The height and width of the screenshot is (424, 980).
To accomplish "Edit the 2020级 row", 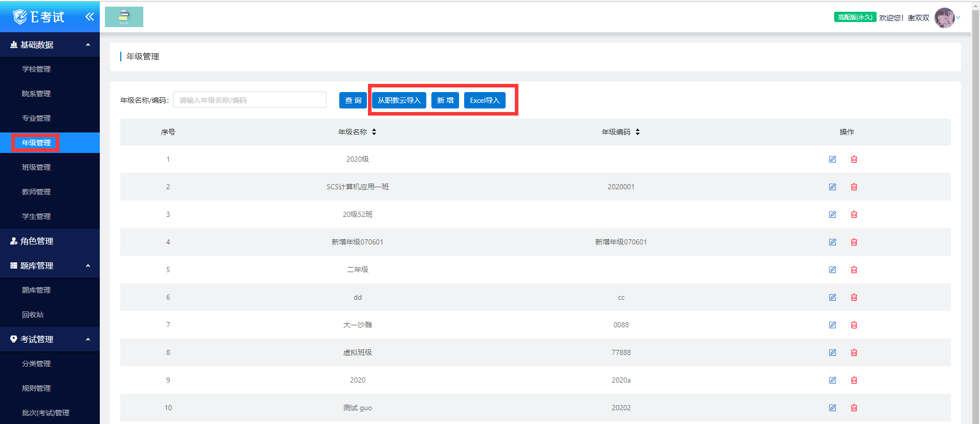I will 833,159.
